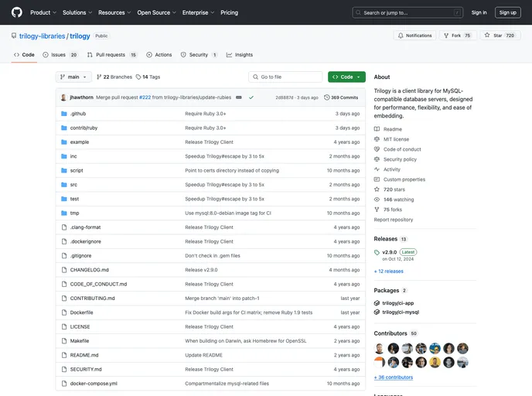Open the Security tab

[199, 55]
